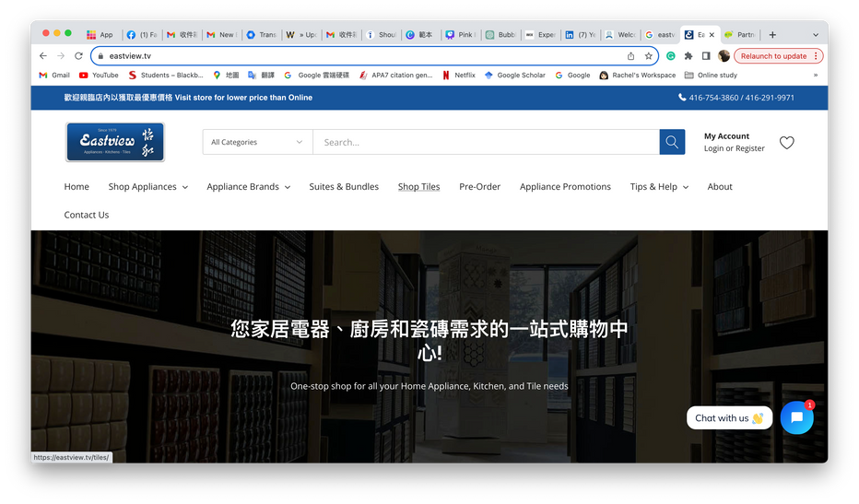Open the Shop Tiles menu item
The image size is (859, 504).
[418, 187]
